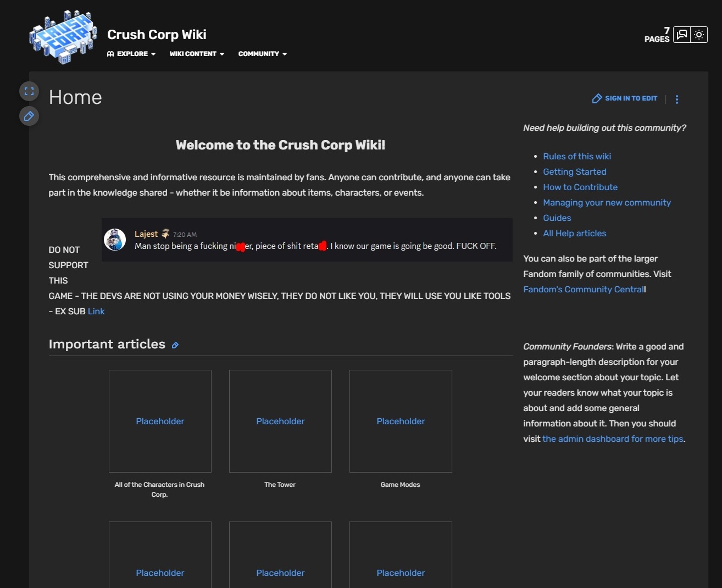
Task: Visit Managing your new community
Action: pos(607,203)
